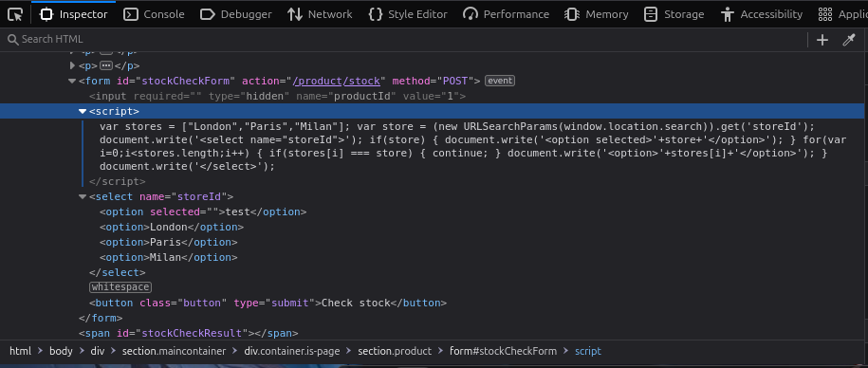868x368 pixels.
Task: Switch to the Debugger tab
Action: click(236, 14)
